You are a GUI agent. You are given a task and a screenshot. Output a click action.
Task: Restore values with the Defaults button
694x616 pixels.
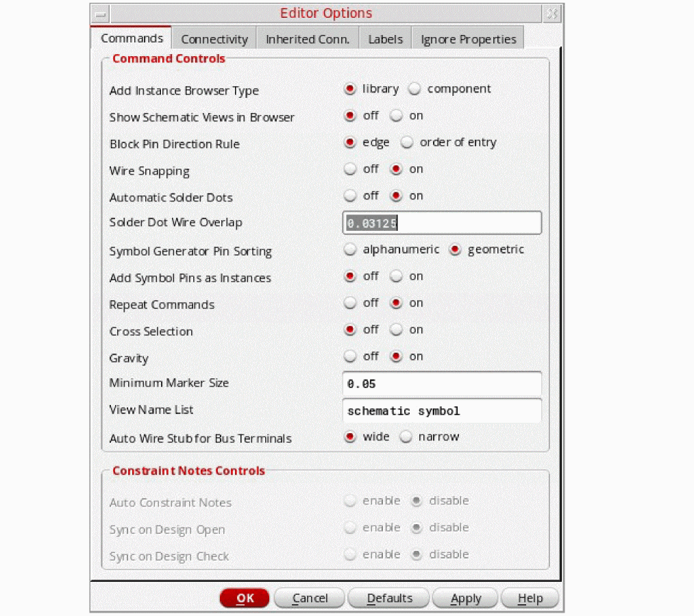[x=389, y=598]
